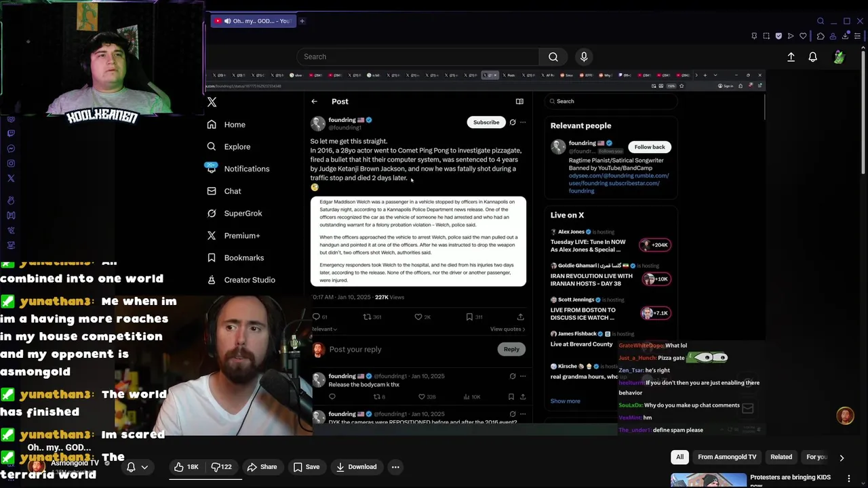This screenshot has width=868, height=488.
Task: Select the Related filter chip
Action: [x=781, y=457]
